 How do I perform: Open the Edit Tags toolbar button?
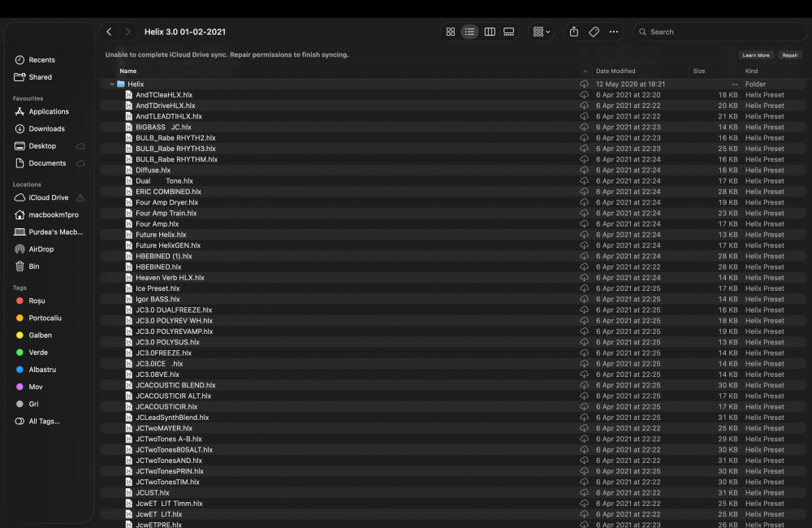pyautogui.click(x=594, y=32)
